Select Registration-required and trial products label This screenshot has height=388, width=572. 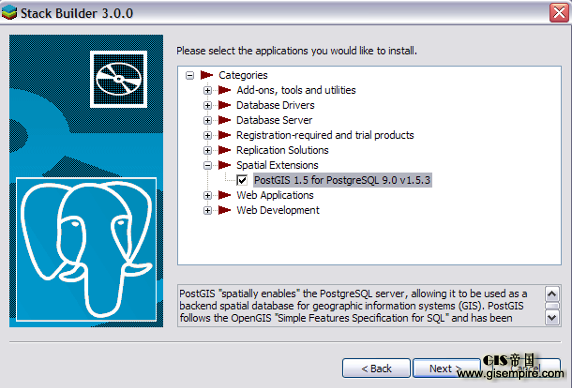click(x=325, y=135)
